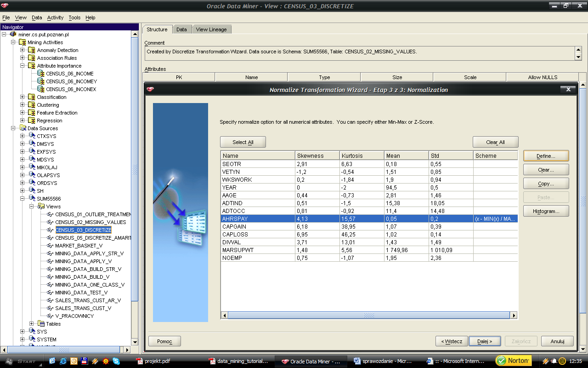
Task: Click the Navigator vertical scrollbar down arrow
Action: pyautogui.click(x=135, y=342)
